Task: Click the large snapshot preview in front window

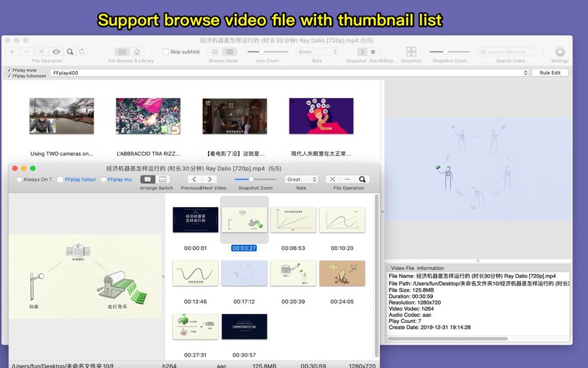Action: tap(85, 277)
